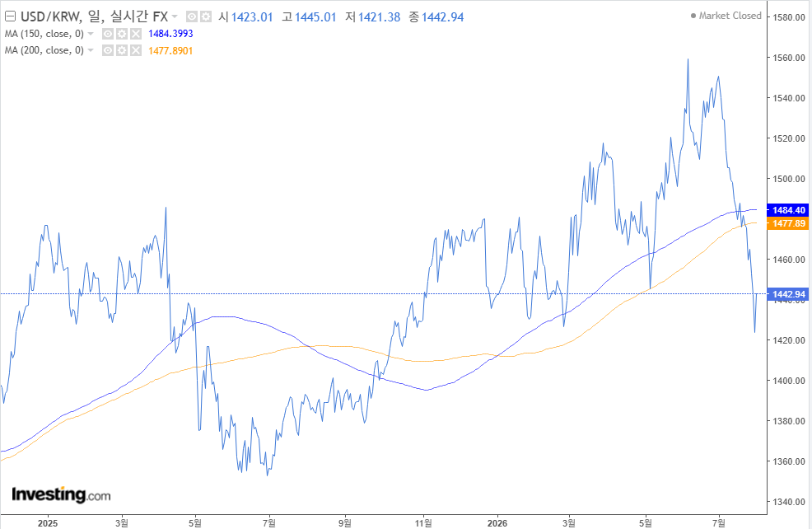Click the MA (200, close, 0) label
This screenshot has width=812, height=529.
coord(44,51)
